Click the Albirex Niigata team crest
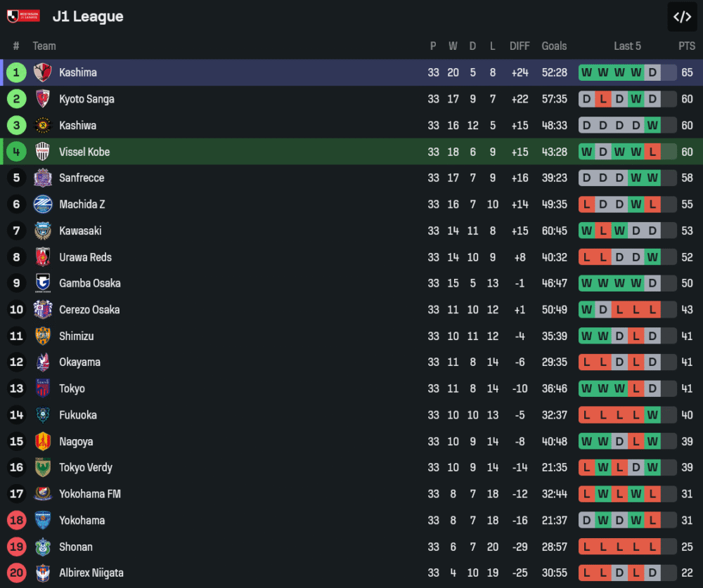Viewport: 703px width, 588px height. point(43,573)
